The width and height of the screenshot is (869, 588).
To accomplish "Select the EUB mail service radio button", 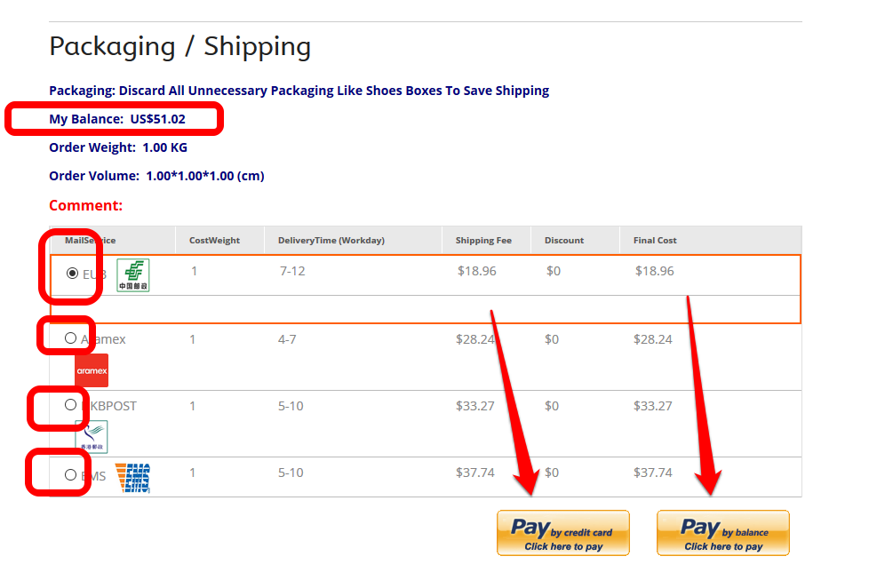I will (72, 274).
